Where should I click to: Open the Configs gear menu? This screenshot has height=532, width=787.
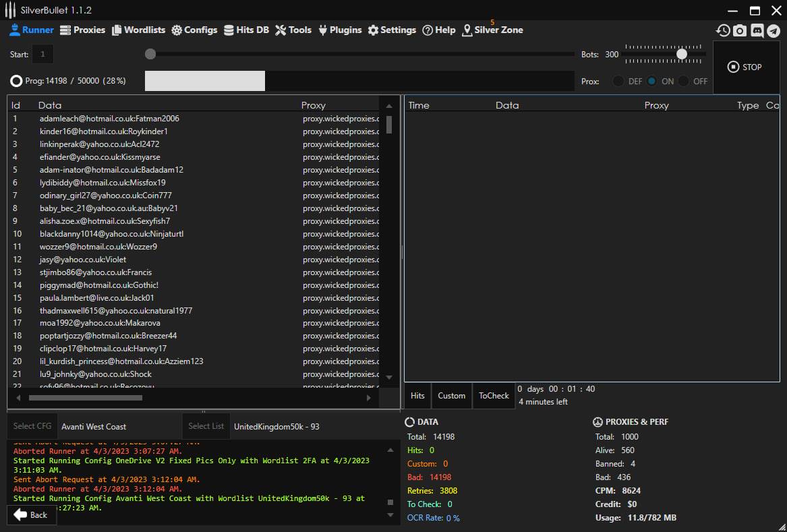pos(194,30)
